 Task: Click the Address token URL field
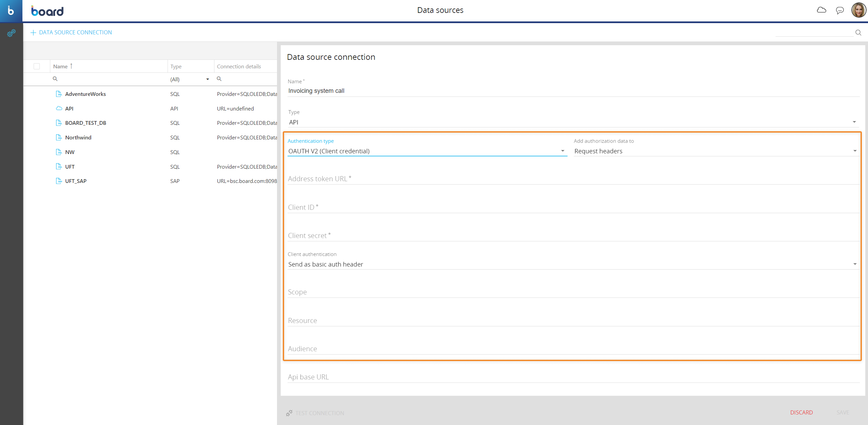click(573, 179)
